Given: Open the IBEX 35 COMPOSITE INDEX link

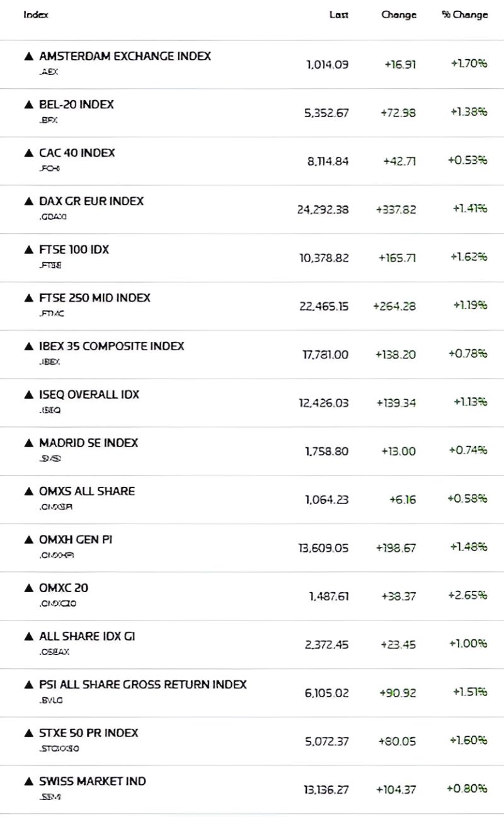Looking at the screenshot, I should (112, 346).
